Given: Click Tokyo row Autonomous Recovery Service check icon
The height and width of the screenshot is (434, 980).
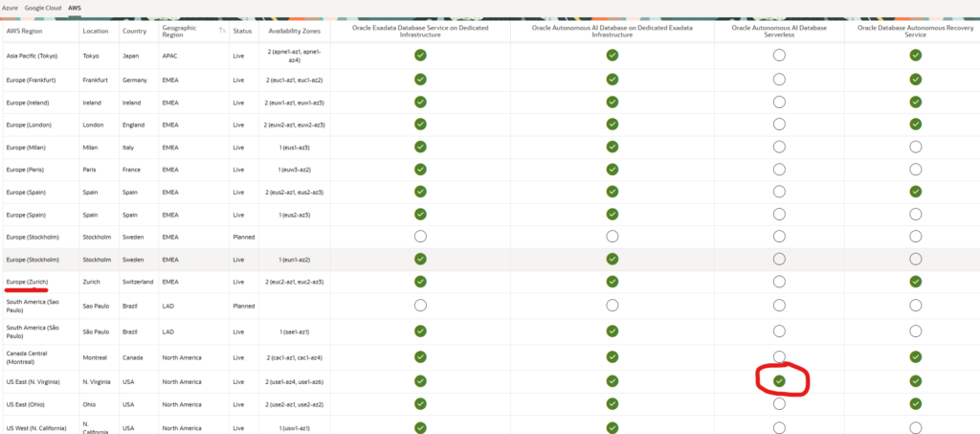Looking at the screenshot, I should (916, 55).
